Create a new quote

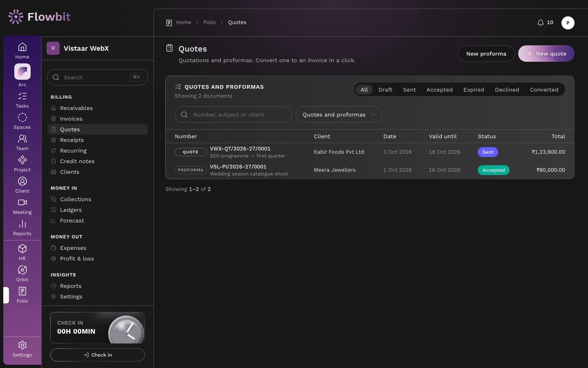[x=546, y=54]
